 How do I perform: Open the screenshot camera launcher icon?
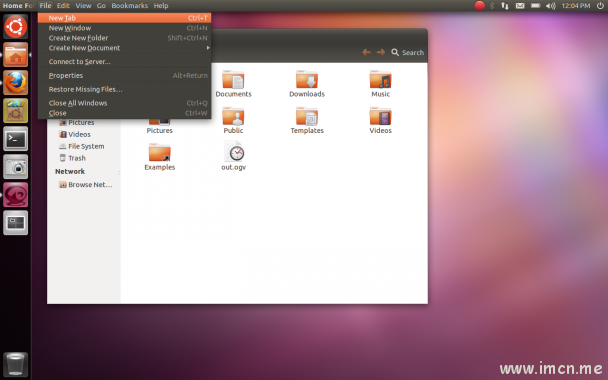click(16, 167)
